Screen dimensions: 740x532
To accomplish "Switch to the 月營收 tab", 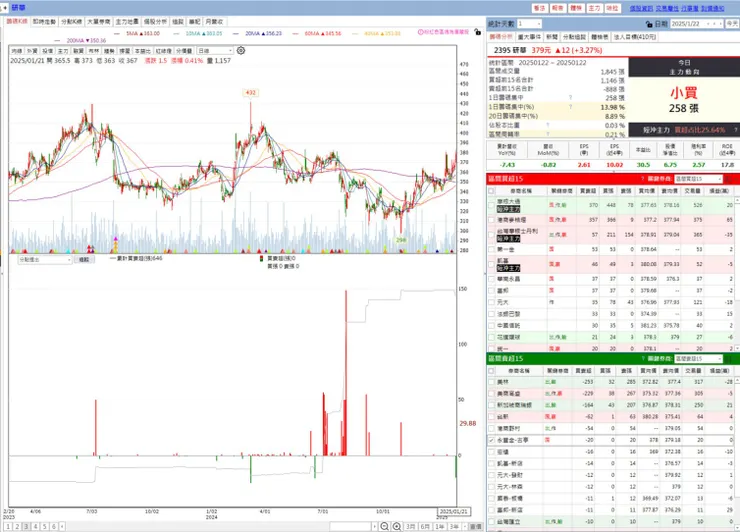I will (214, 22).
